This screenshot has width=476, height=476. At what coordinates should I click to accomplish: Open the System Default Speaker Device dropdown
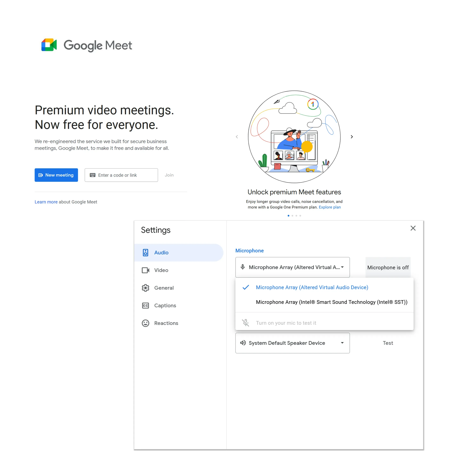click(x=292, y=343)
